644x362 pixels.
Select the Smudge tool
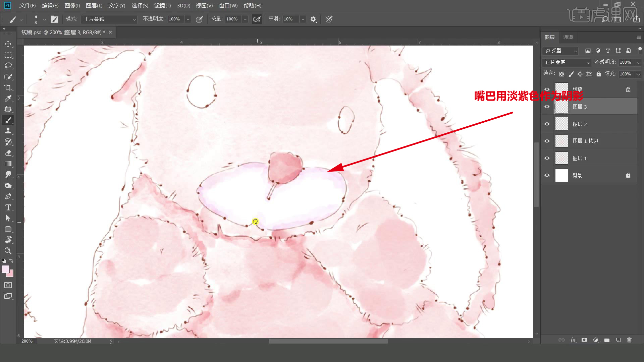point(8,175)
